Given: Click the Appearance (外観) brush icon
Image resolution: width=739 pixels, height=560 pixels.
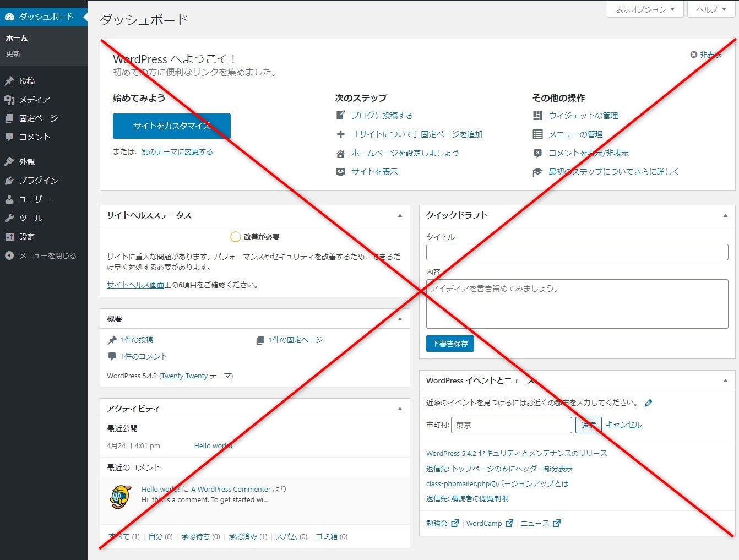Looking at the screenshot, I should (x=9, y=162).
